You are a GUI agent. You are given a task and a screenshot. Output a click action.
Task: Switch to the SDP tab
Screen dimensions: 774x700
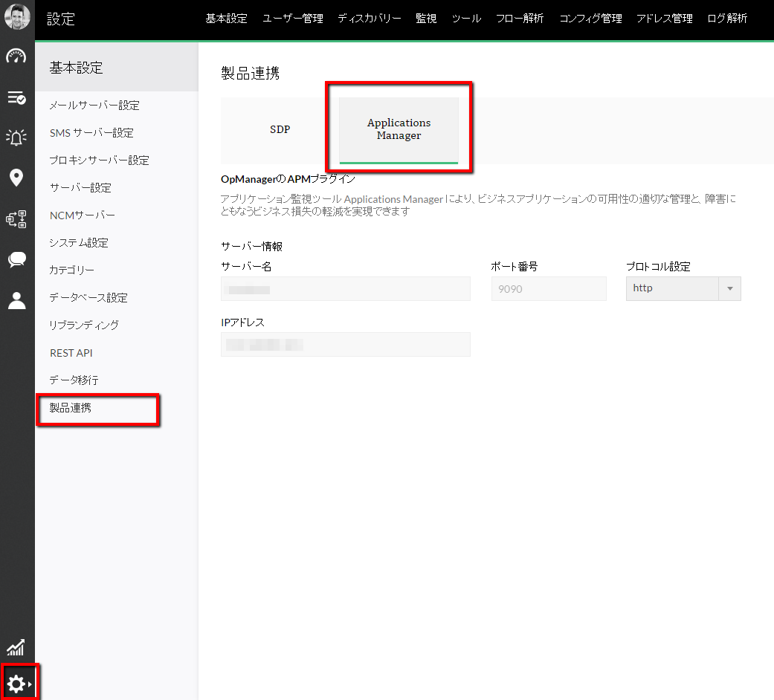pyautogui.click(x=280, y=130)
